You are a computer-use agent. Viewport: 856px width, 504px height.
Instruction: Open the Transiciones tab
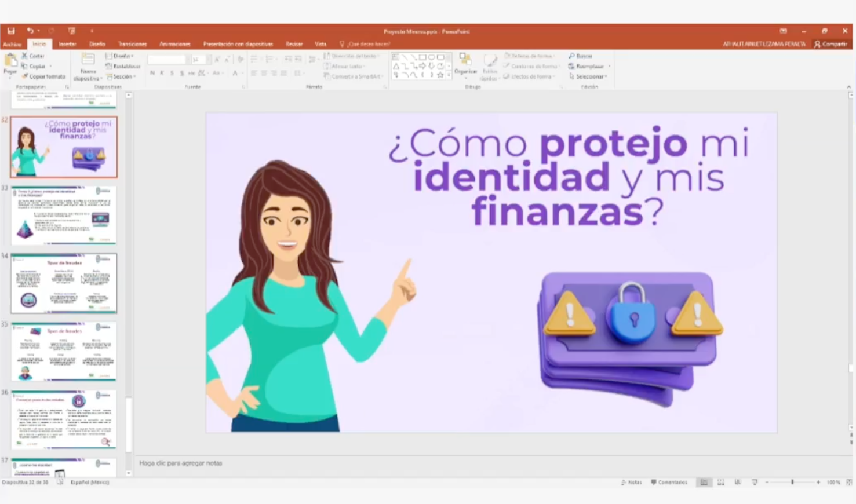coord(132,44)
